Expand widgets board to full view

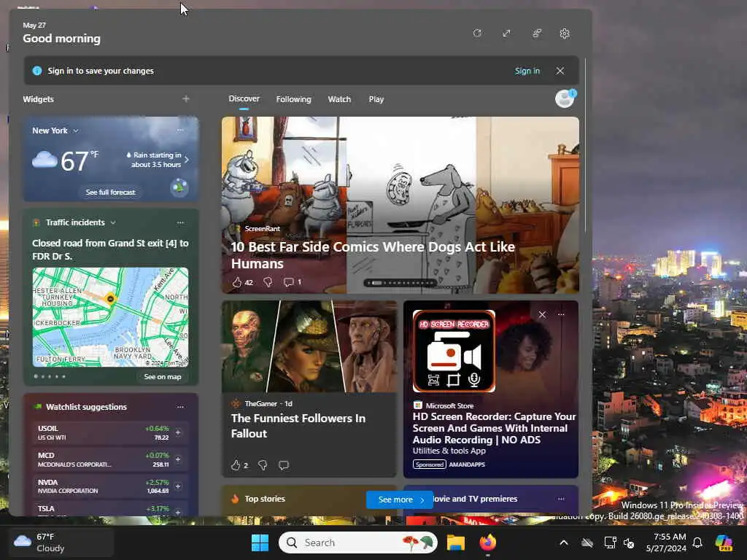(x=506, y=34)
